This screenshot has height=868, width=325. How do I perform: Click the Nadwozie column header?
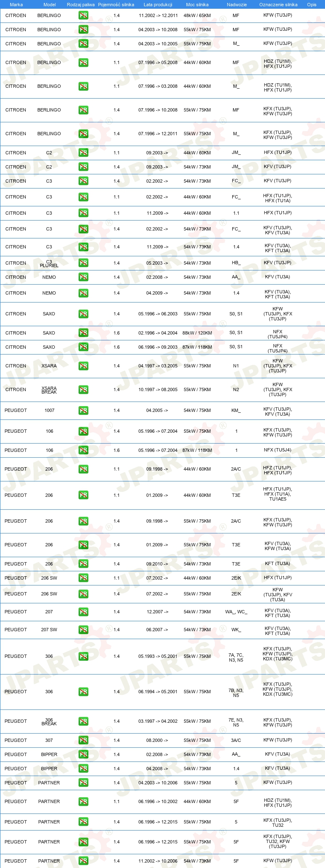237,5
